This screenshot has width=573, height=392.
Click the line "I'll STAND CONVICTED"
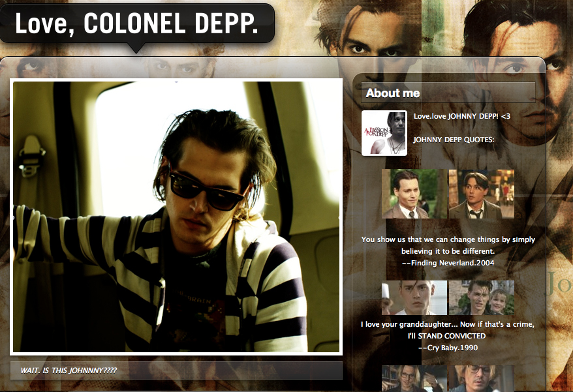coord(446,336)
